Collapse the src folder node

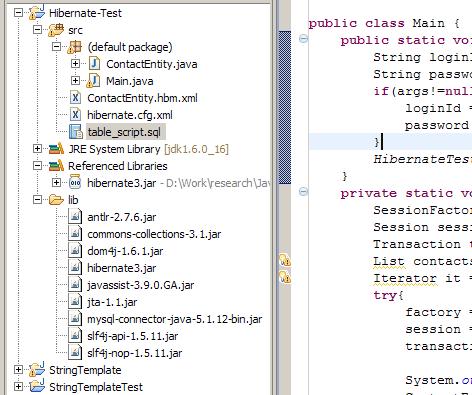click(x=38, y=30)
